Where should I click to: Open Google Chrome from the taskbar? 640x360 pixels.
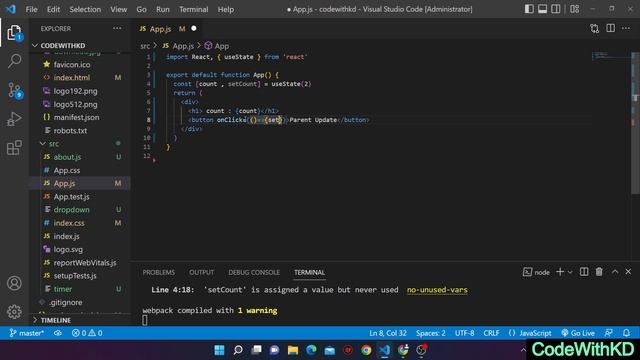tap(366, 350)
